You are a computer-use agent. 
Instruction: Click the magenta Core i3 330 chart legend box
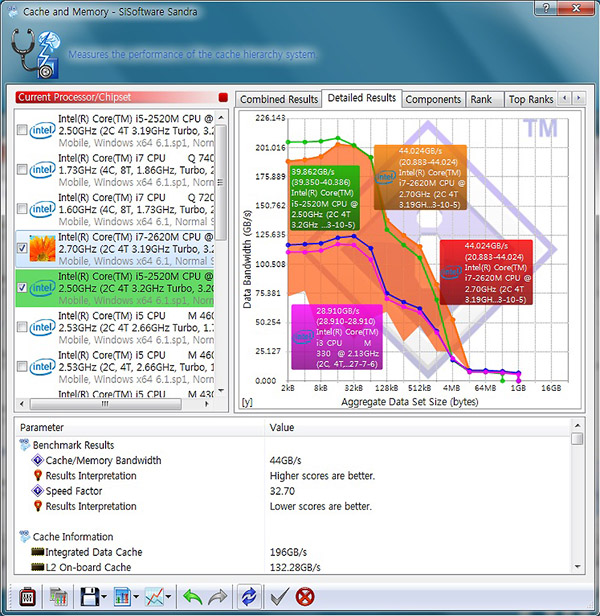pos(337,337)
